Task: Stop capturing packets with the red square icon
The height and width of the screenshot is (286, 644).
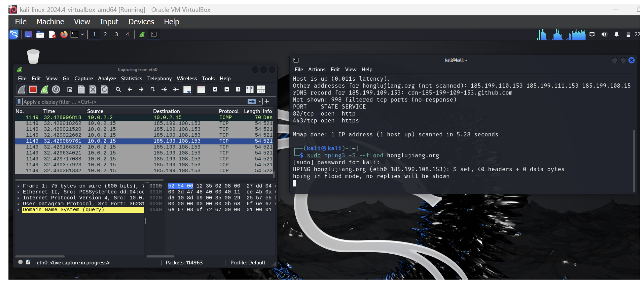Action: point(33,90)
